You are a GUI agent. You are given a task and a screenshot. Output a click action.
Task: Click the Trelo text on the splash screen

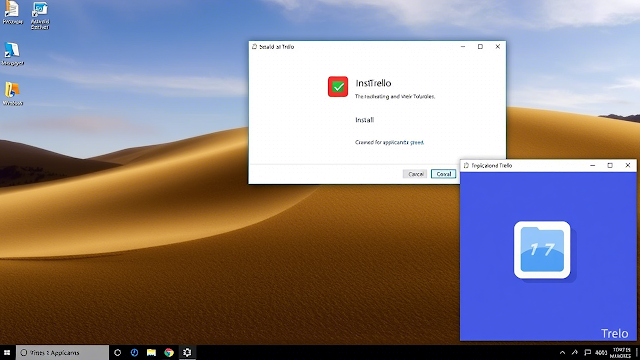(614, 333)
